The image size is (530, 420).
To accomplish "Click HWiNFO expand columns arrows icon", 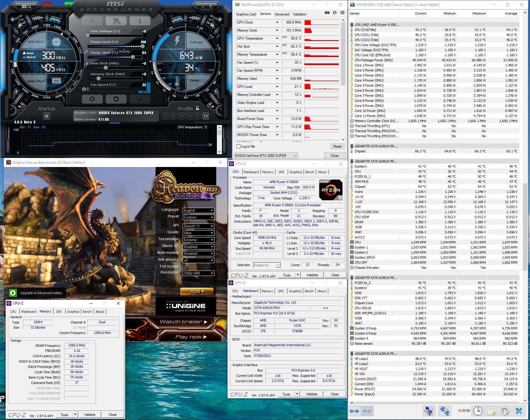I will 355,411.
